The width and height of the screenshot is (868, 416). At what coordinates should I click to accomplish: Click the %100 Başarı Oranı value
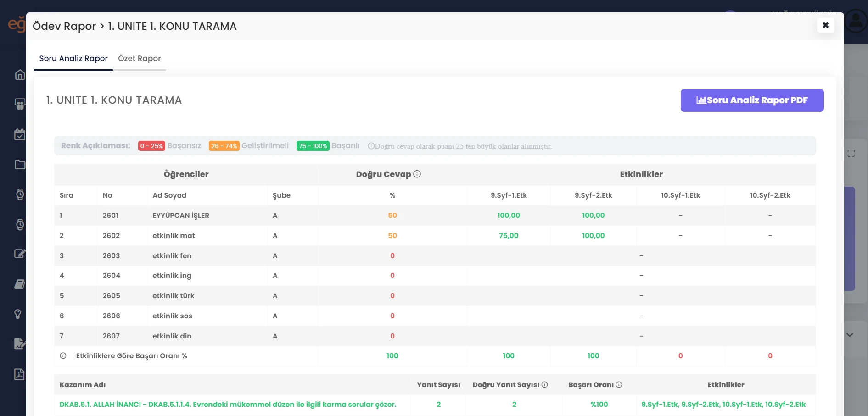(599, 405)
